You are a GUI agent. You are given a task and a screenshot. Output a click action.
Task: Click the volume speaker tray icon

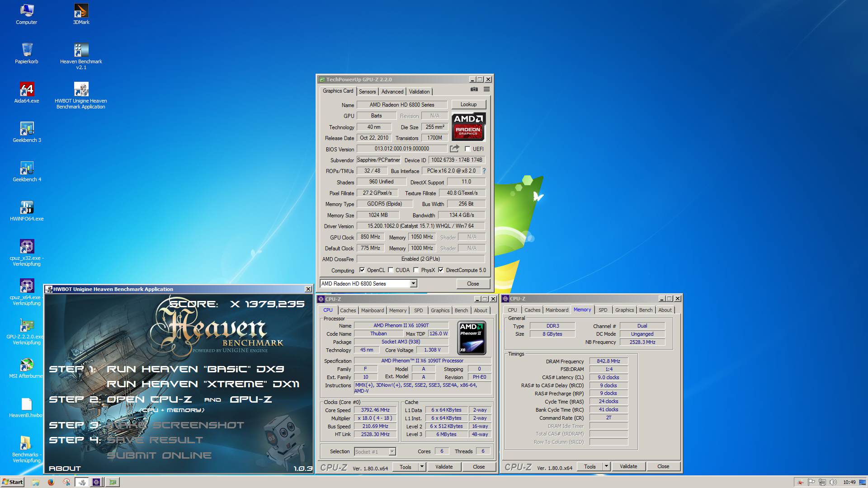tap(833, 482)
